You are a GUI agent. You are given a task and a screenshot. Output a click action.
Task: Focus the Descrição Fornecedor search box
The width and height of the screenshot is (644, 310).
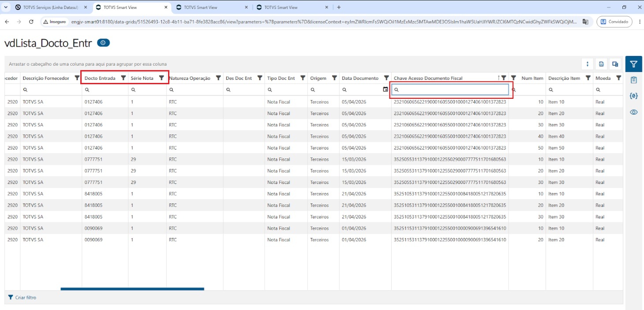click(51, 90)
